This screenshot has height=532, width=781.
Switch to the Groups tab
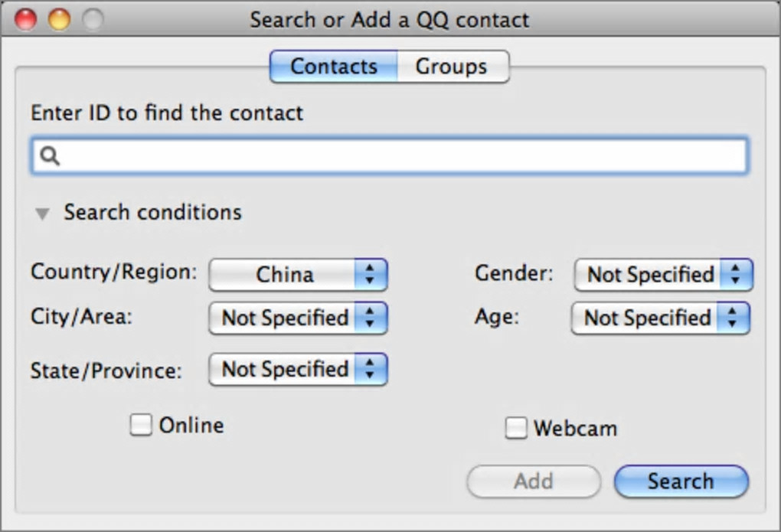click(x=452, y=67)
